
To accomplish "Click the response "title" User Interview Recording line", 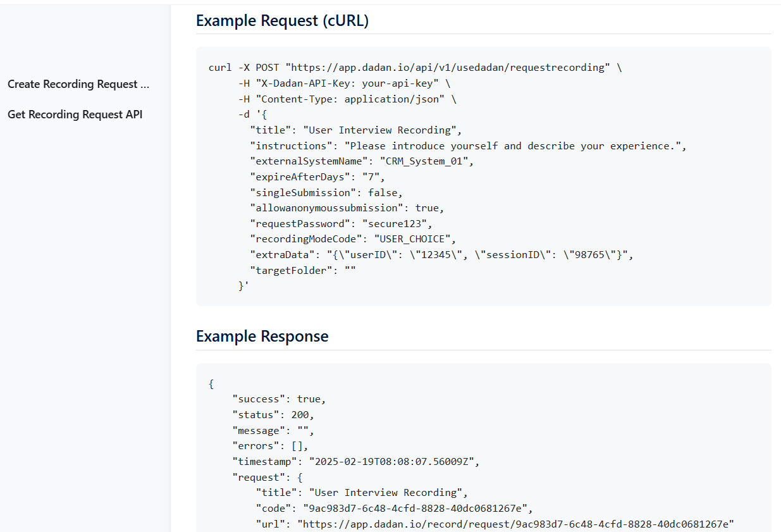I will pyautogui.click(x=362, y=493).
